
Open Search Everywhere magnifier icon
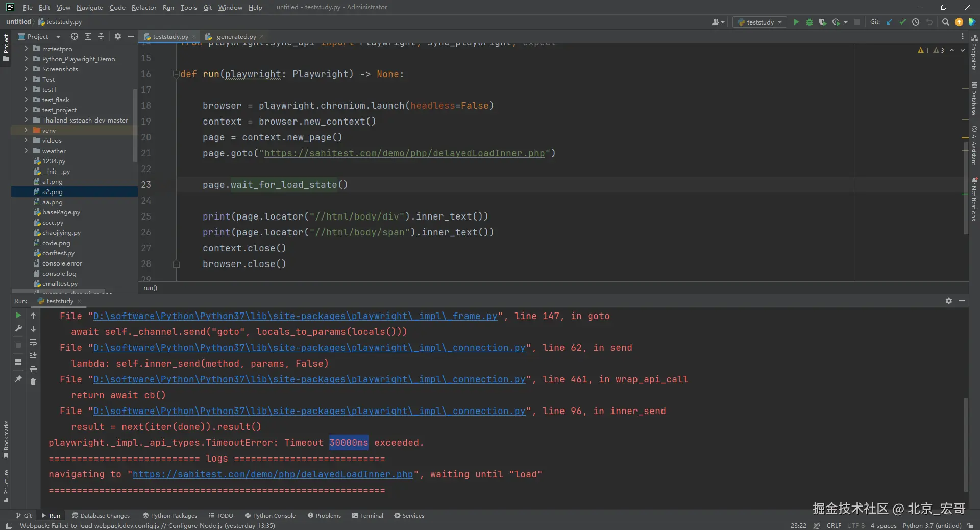pos(945,22)
